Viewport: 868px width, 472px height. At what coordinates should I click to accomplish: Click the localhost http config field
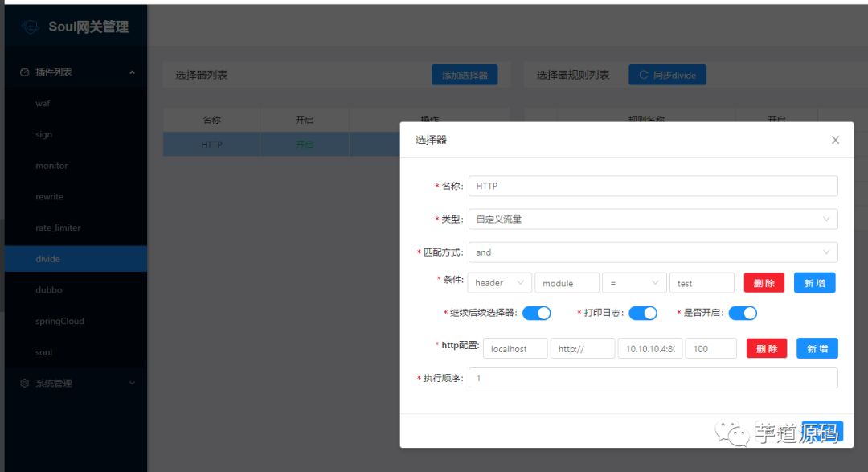point(515,348)
